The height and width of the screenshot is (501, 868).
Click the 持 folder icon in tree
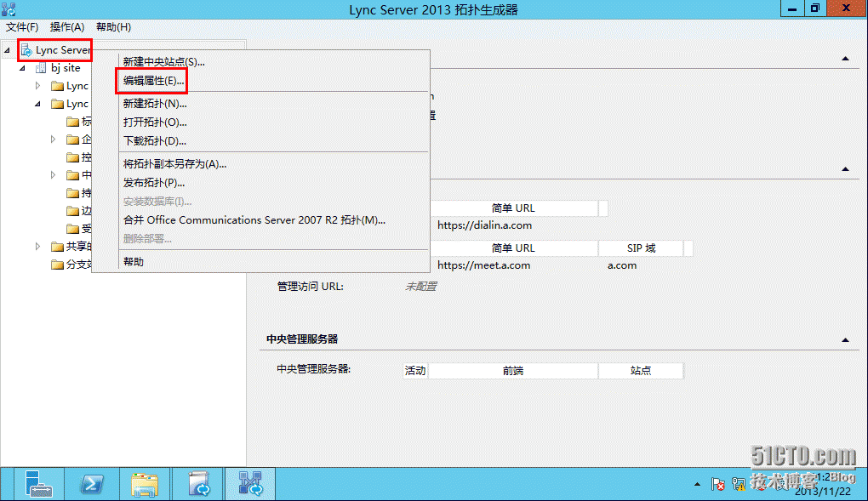72,192
